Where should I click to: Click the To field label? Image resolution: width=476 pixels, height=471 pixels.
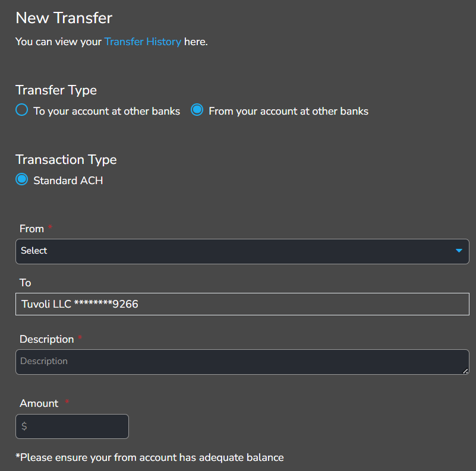[25, 283]
